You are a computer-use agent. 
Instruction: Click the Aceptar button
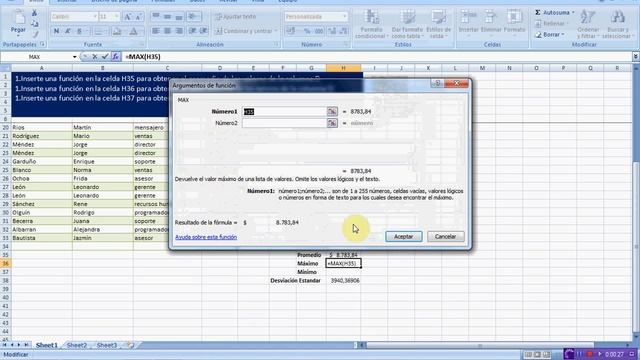click(x=404, y=236)
